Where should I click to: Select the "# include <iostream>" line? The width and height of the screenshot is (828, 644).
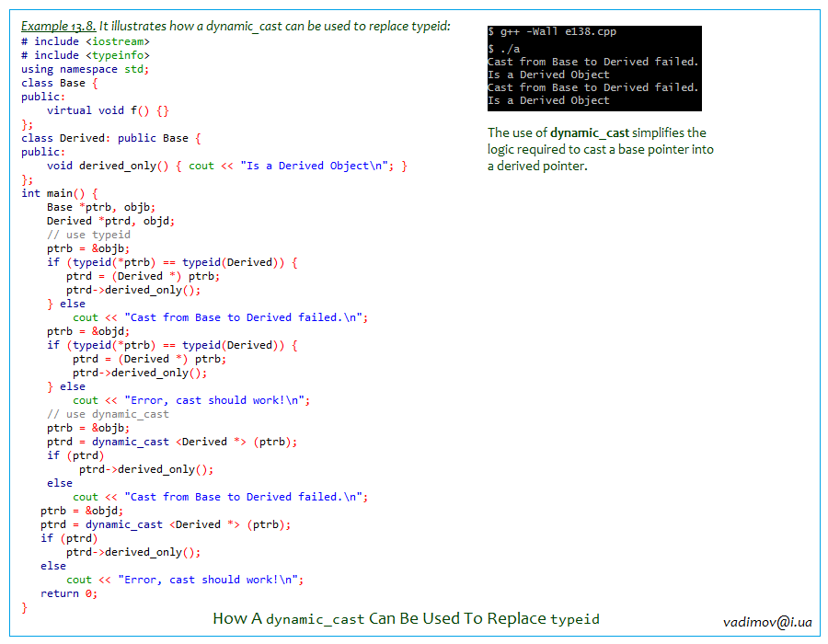coord(86,41)
